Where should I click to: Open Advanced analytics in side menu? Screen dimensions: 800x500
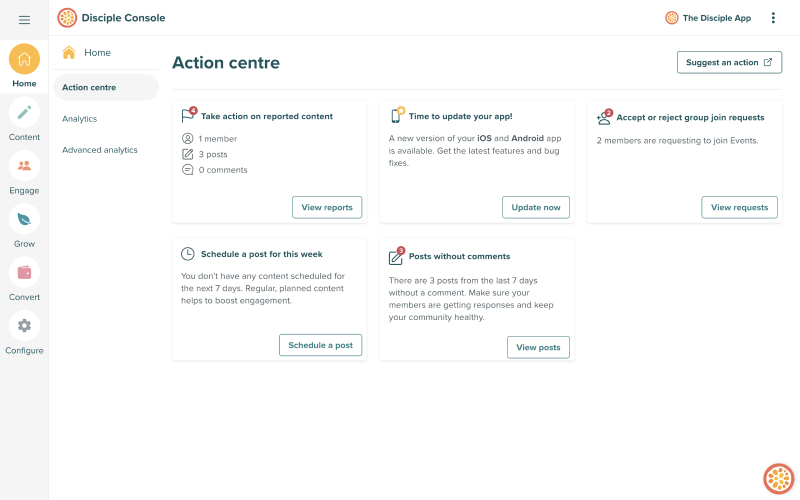[x=100, y=150]
